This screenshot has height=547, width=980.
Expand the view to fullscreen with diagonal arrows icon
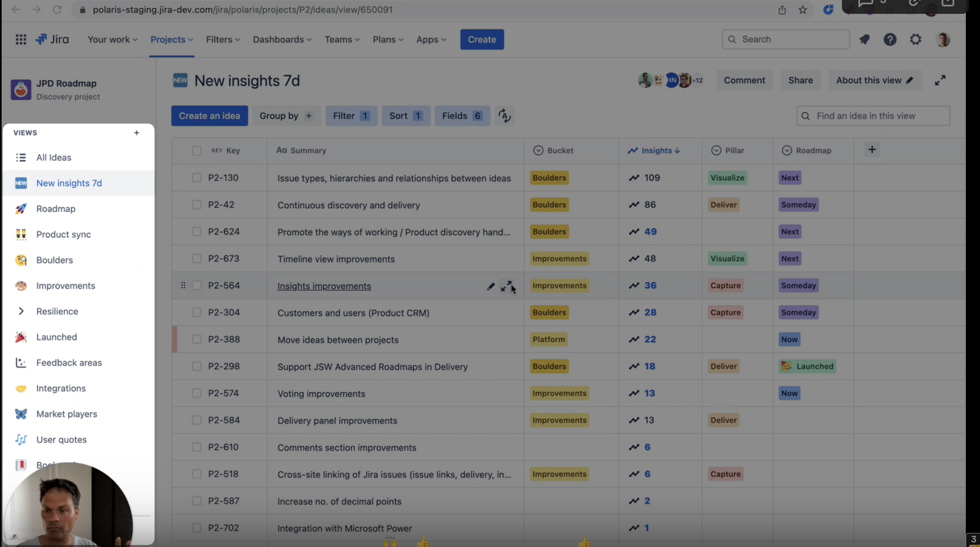940,80
